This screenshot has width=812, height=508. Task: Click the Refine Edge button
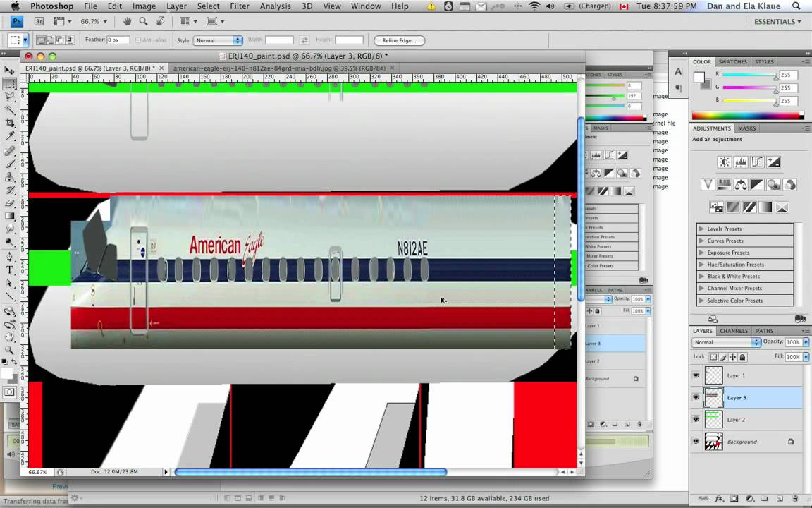[399, 40]
